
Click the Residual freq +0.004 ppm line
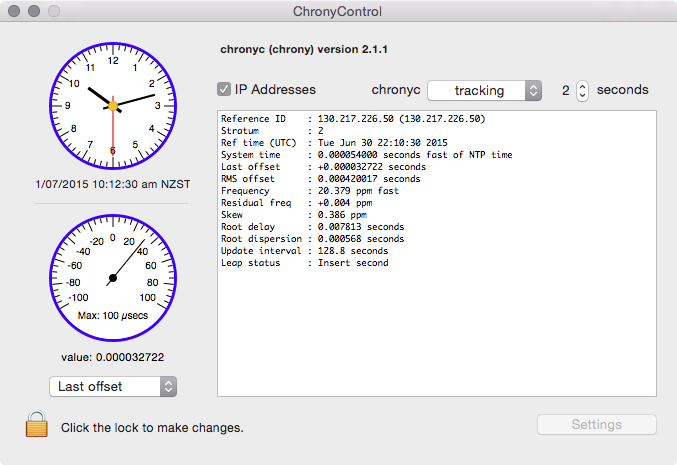(297, 203)
